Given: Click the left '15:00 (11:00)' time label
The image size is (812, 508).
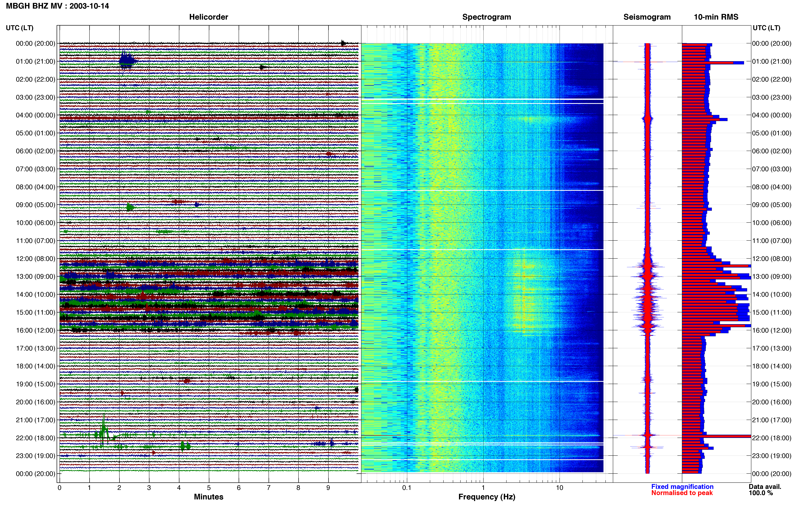Looking at the screenshot, I should (x=36, y=313).
